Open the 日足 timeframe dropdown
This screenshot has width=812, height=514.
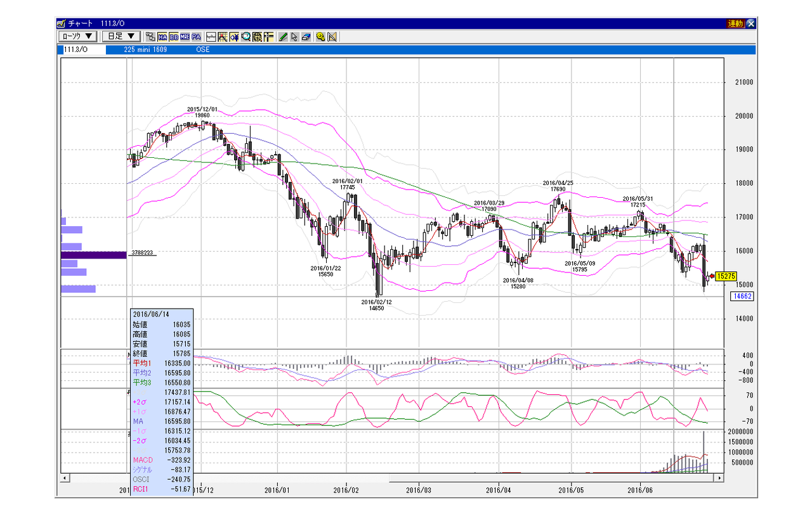click(121, 37)
